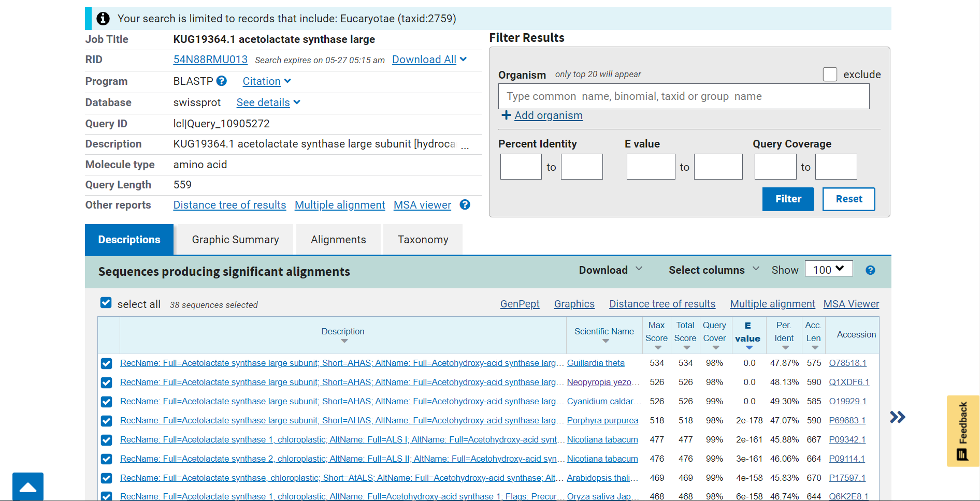Image resolution: width=980 pixels, height=501 pixels.
Task: Uncheck the Arabidopsis thali row checkbox
Action: coord(106,478)
